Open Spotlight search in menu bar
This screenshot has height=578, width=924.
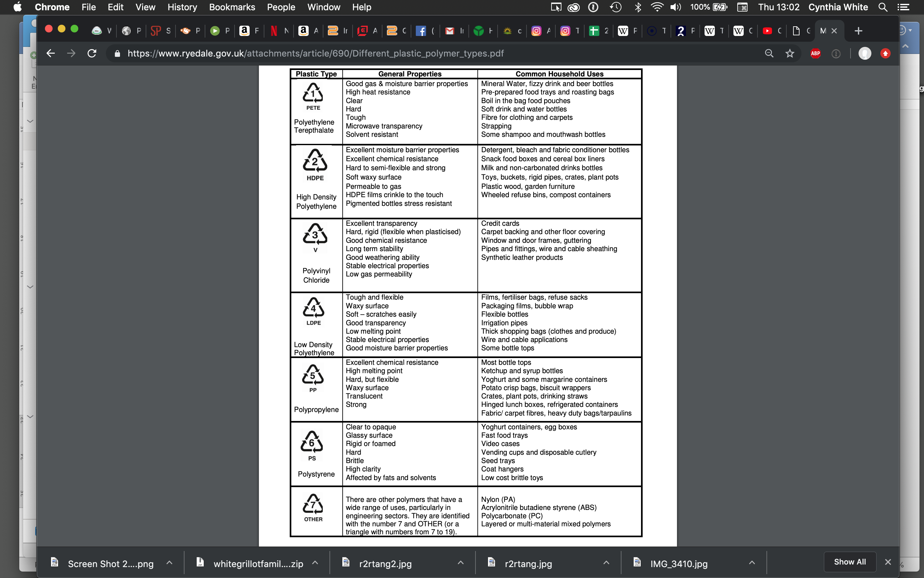(883, 7)
